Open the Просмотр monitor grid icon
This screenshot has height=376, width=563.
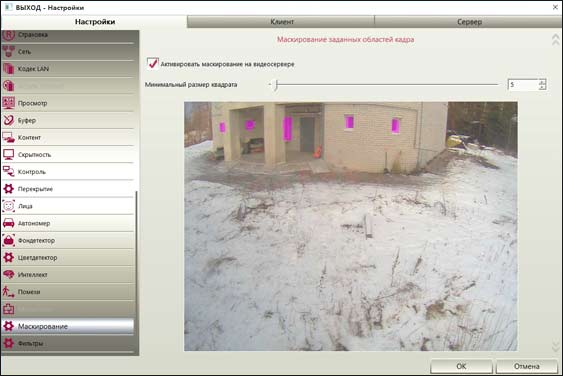pos(9,103)
